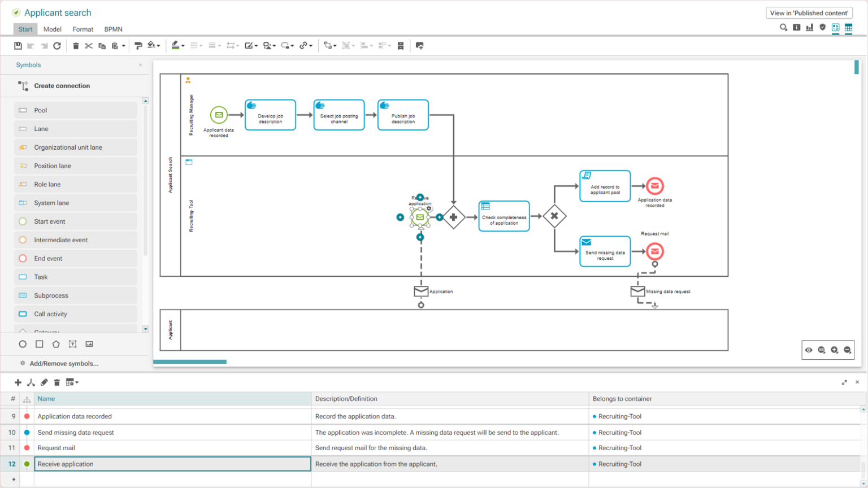The image size is (868, 488).
Task: Toggle the table view icon in the top right
Action: pos(849,27)
